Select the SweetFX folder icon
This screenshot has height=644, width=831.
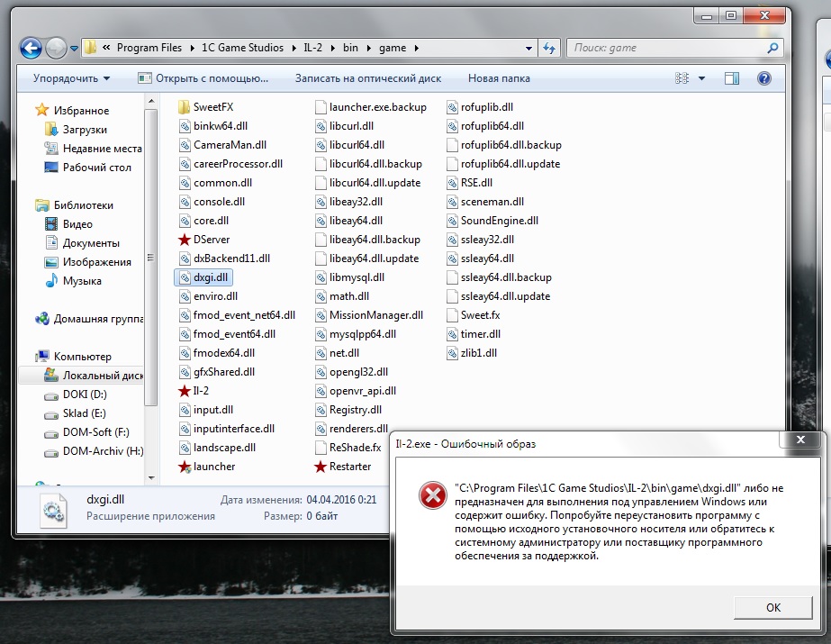tap(184, 107)
